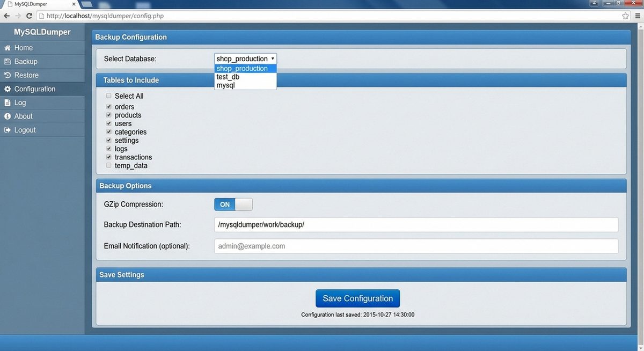
Task: Reload the page with refresh icon
Action: (29, 16)
